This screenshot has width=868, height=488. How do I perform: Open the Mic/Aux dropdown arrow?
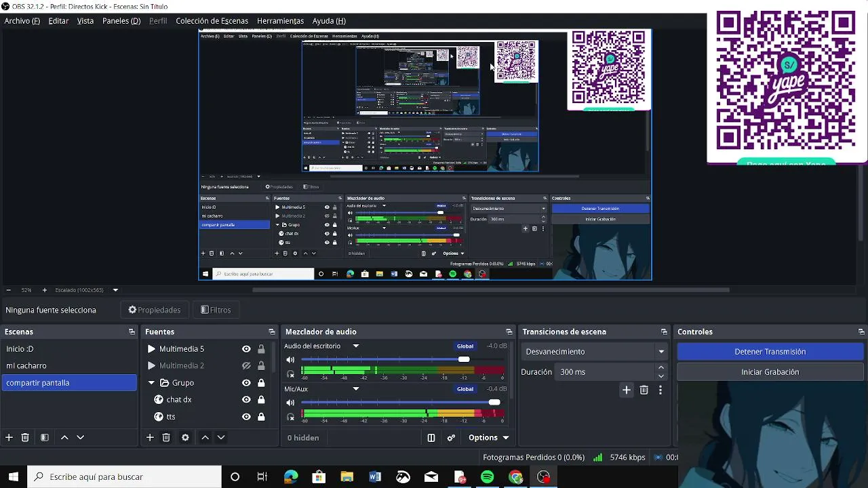pos(355,389)
